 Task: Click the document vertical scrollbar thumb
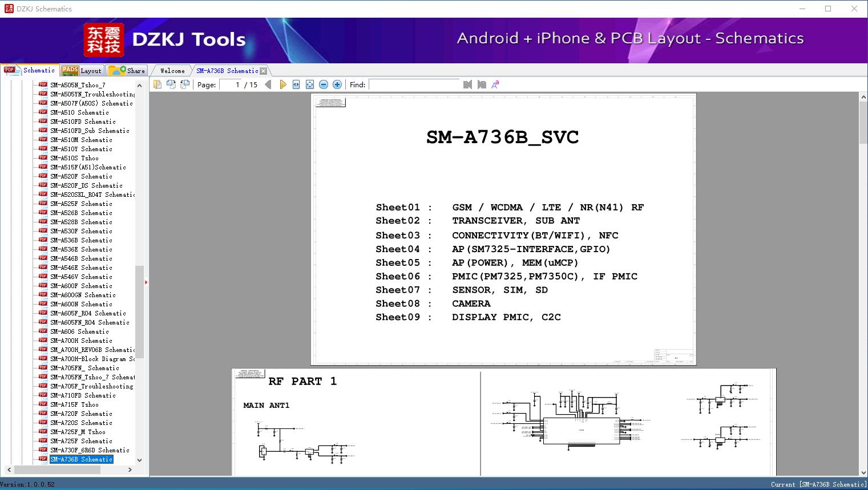(x=863, y=123)
